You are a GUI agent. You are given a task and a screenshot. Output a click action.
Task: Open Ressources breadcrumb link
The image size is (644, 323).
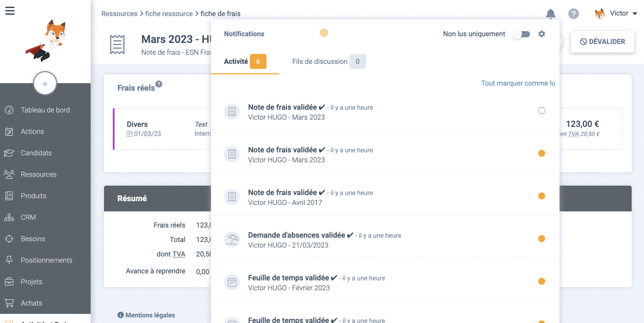click(119, 13)
